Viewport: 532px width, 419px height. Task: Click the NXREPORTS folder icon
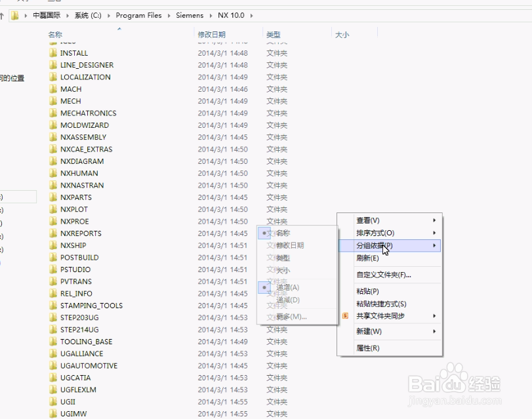click(53, 233)
